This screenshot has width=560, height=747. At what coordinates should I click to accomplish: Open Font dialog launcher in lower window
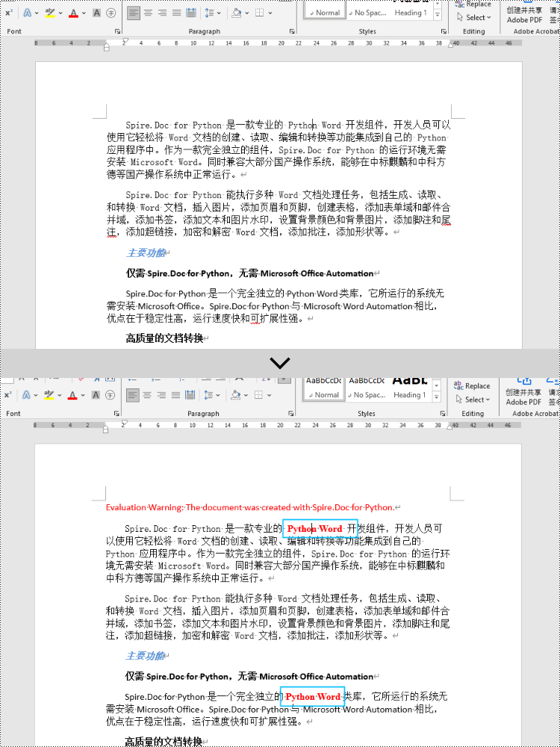tap(116, 414)
